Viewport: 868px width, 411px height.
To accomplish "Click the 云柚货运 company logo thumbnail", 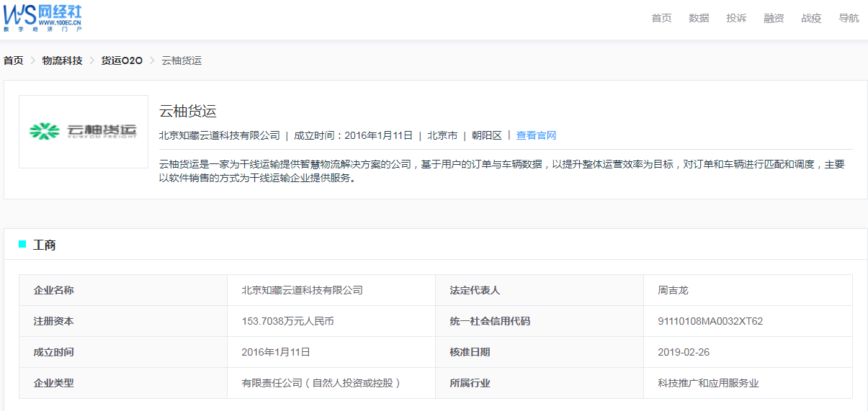I will pos(84,132).
